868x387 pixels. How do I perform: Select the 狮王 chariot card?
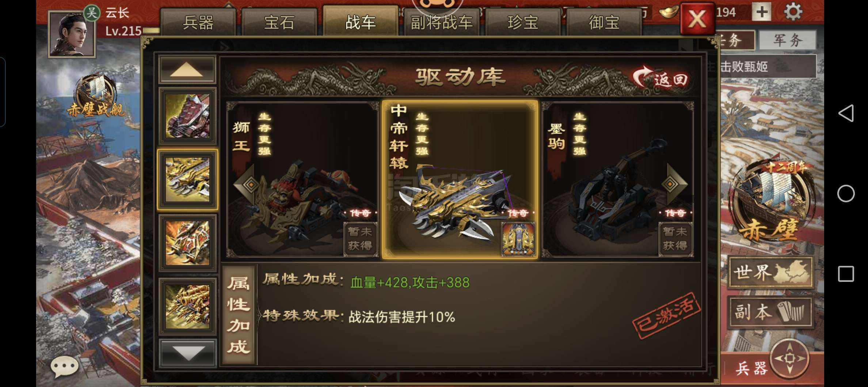click(302, 180)
